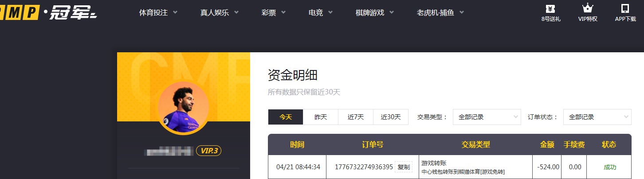
Task: Expand the 棋牌游戏 menu
Action: coord(375,13)
